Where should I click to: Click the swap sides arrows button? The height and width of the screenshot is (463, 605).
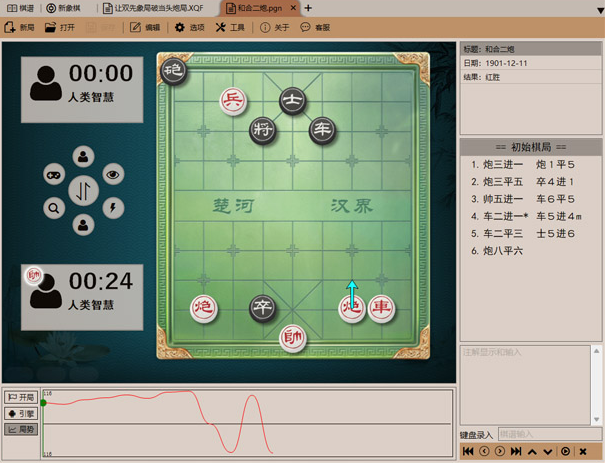(83, 191)
